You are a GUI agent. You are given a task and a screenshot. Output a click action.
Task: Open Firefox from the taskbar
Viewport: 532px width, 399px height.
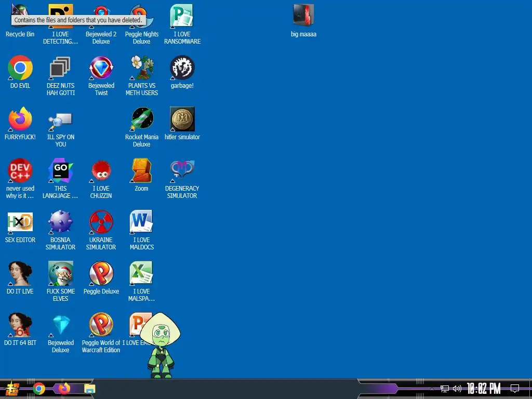tap(64, 388)
